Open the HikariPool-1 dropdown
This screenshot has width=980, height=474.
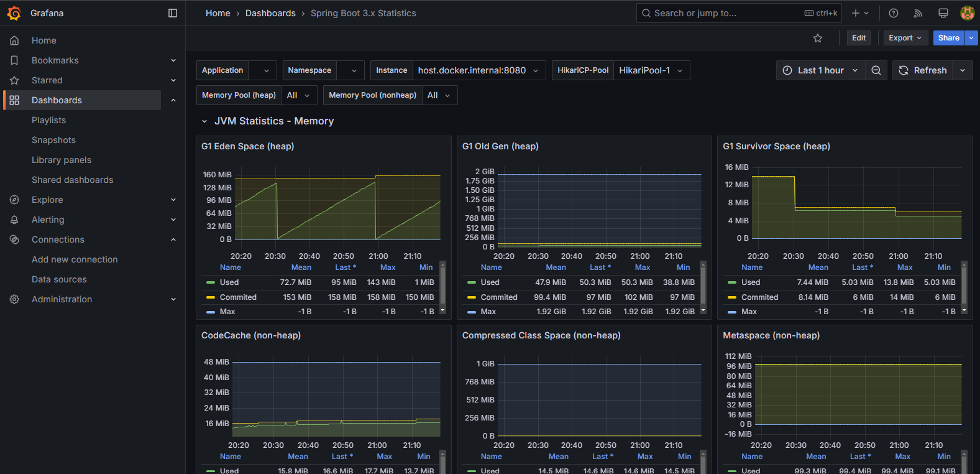(x=651, y=70)
